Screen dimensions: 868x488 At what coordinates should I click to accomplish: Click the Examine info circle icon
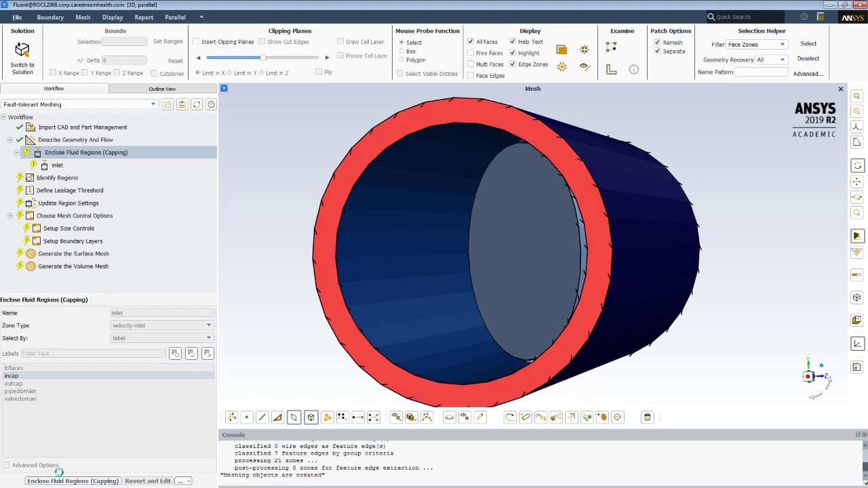coord(633,69)
